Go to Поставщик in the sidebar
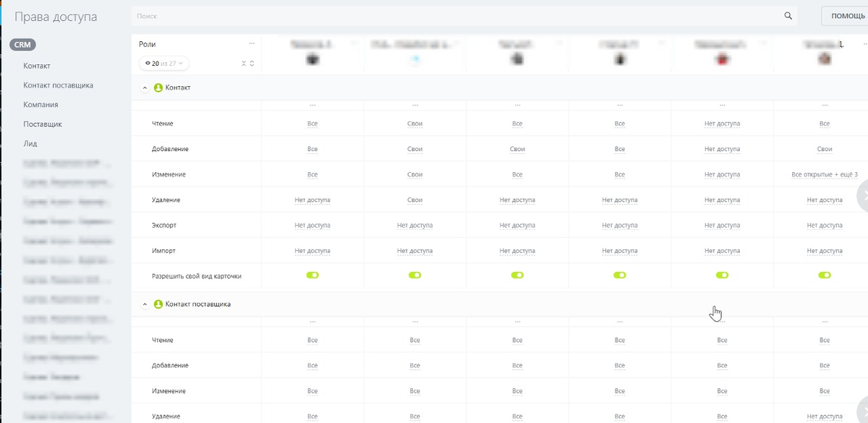The width and height of the screenshot is (868, 423). [x=43, y=124]
